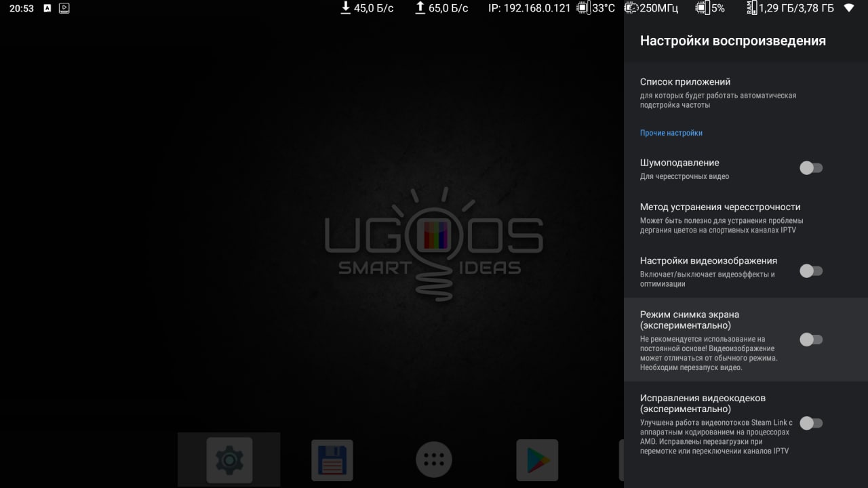Viewport: 868px width, 488px height.
Task: Tap the keyboard layout A notification icon
Action: coord(47,8)
